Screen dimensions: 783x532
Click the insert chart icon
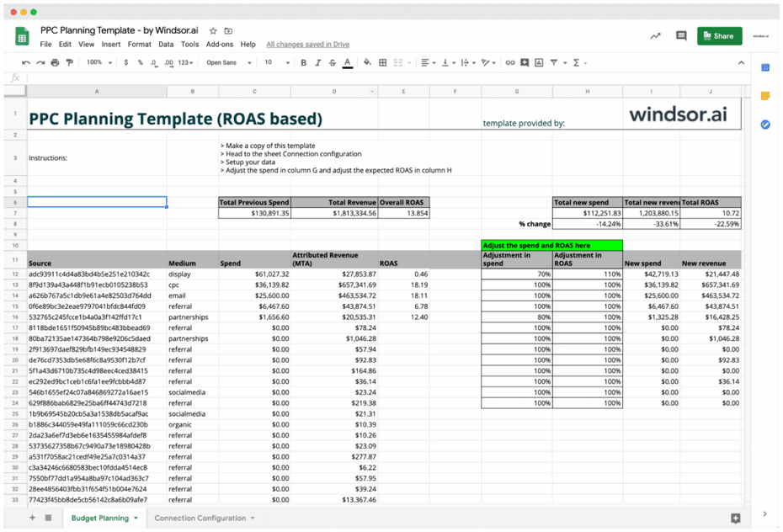tap(539, 62)
